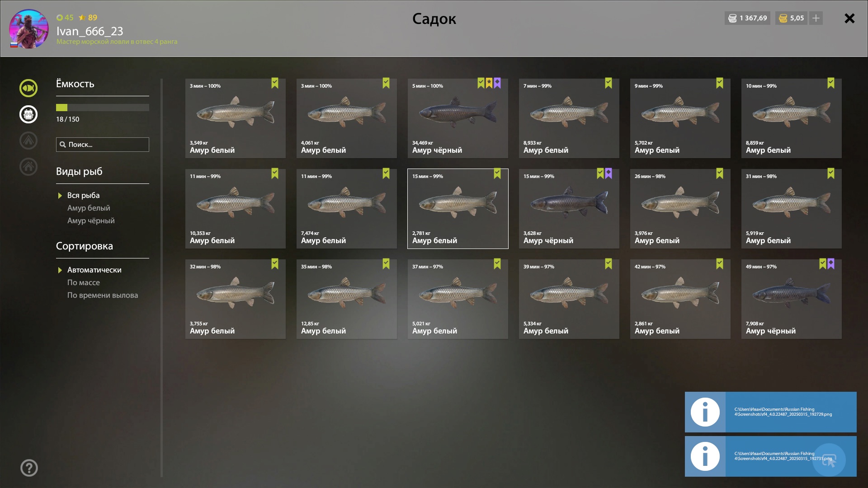Screen dimensions: 868x488
Task: Open the fish keepnet sidebar icon
Action: 28,88
